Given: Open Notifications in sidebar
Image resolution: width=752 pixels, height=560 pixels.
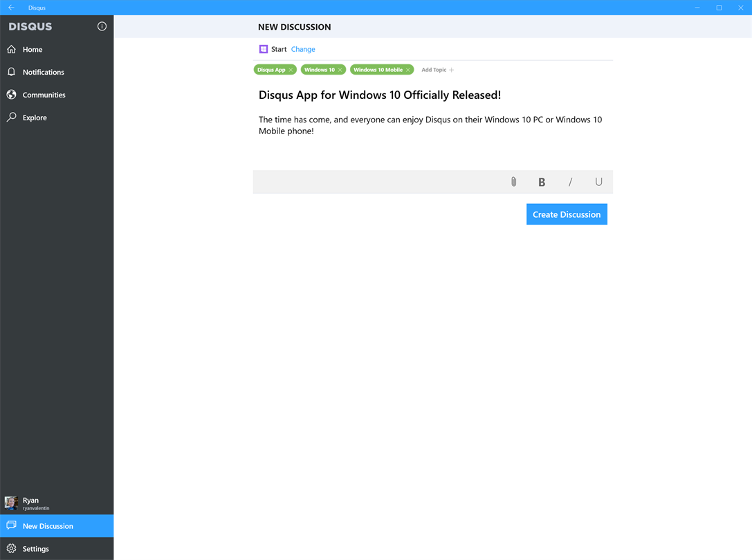Looking at the screenshot, I should point(57,72).
